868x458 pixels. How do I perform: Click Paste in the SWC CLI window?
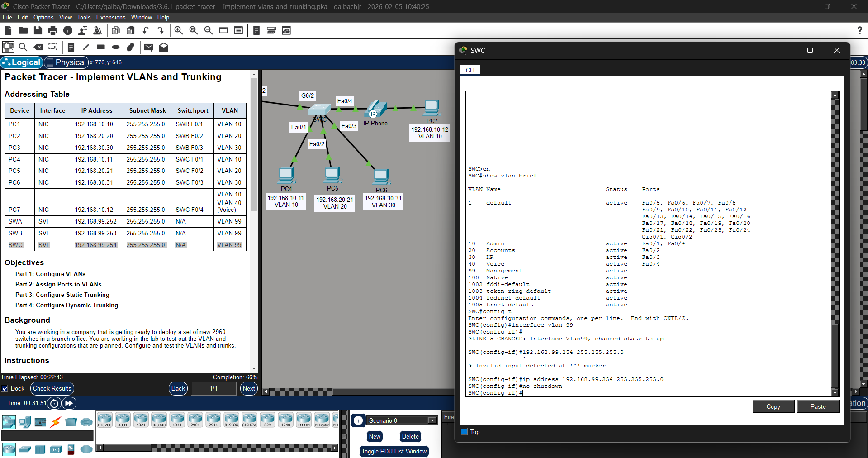[x=818, y=406]
